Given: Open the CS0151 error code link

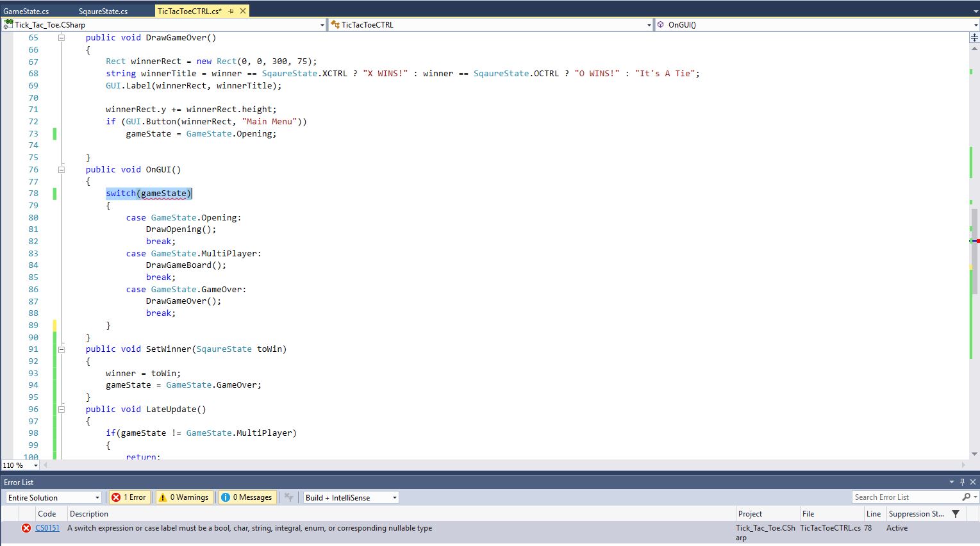Looking at the screenshot, I should (x=47, y=528).
